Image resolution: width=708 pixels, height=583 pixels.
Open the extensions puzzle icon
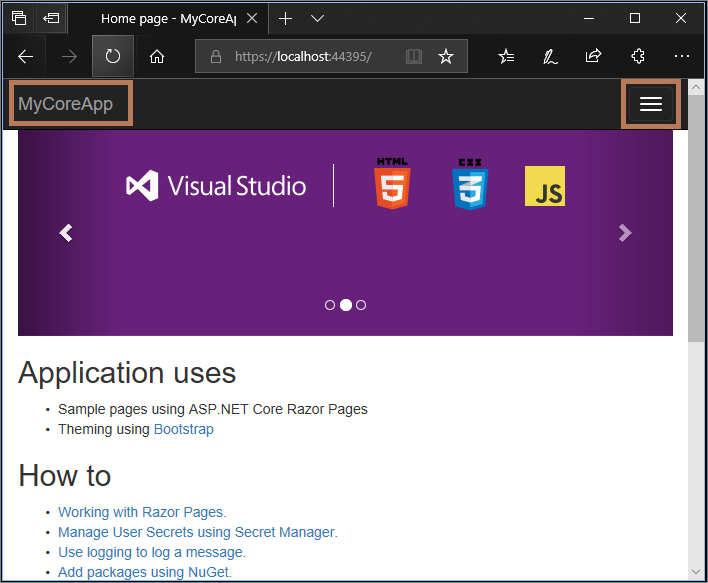tap(638, 57)
